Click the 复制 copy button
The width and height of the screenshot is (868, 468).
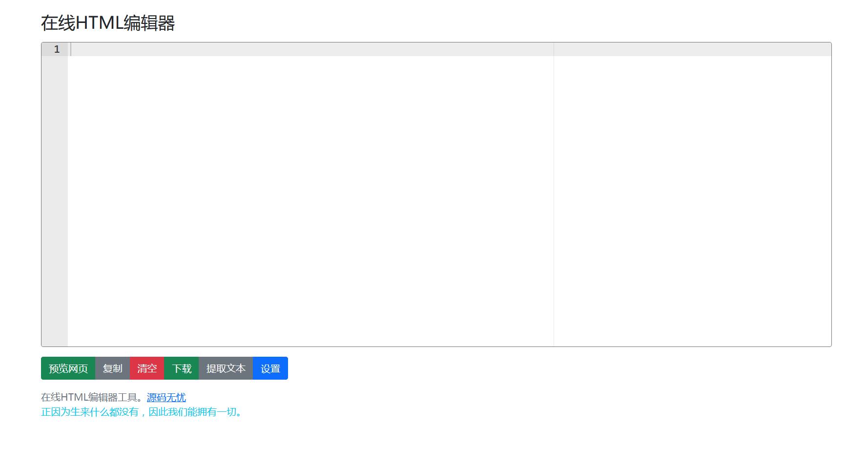[112, 368]
